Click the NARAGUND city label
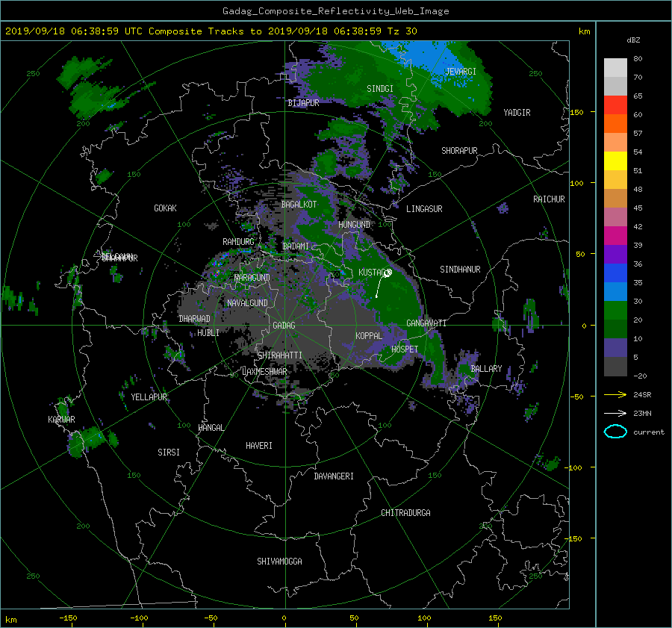This screenshot has height=628, width=672. (x=252, y=278)
